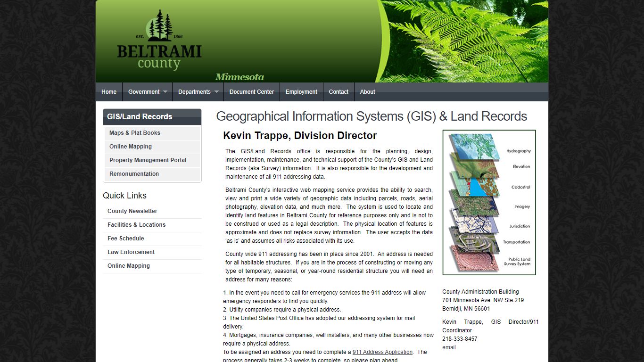The width and height of the screenshot is (644, 362).
Task: Click the Quick Links heading
Action: click(124, 196)
